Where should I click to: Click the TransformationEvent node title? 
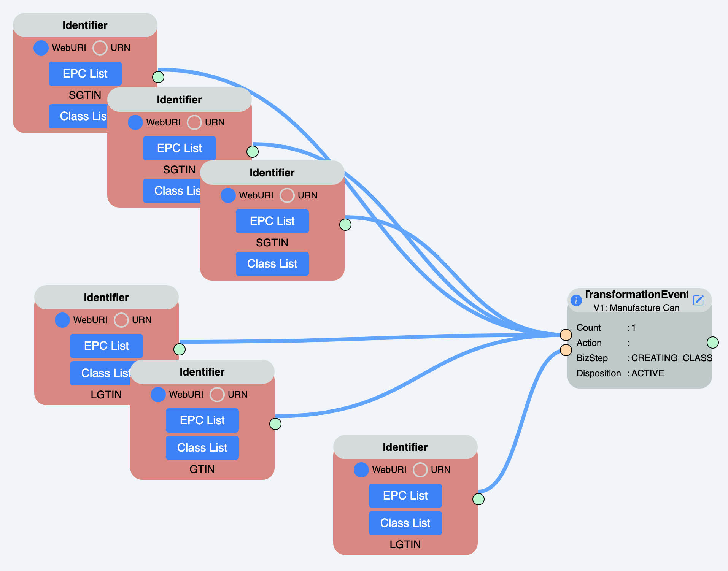pyautogui.click(x=636, y=295)
